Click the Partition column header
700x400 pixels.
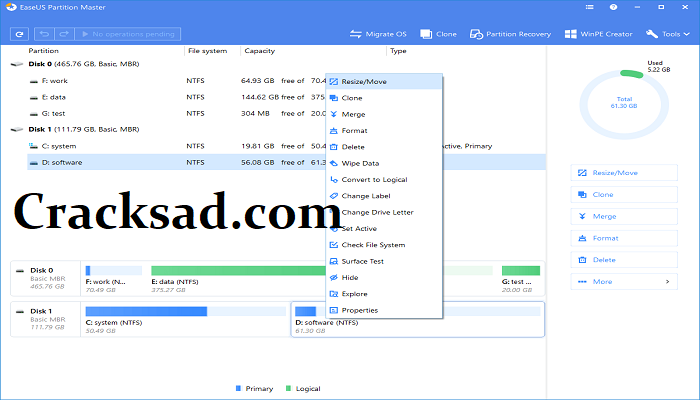pos(43,51)
